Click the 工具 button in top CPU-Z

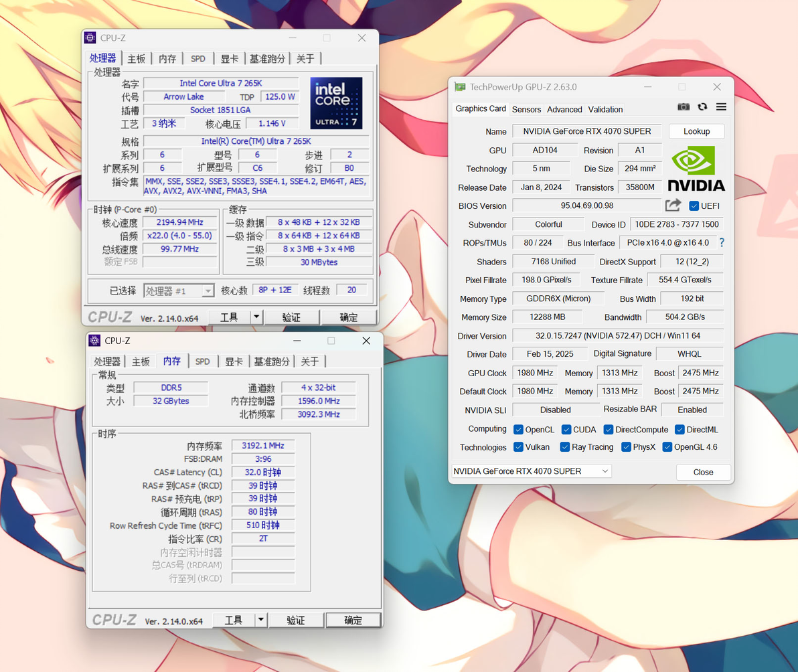click(x=229, y=317)
